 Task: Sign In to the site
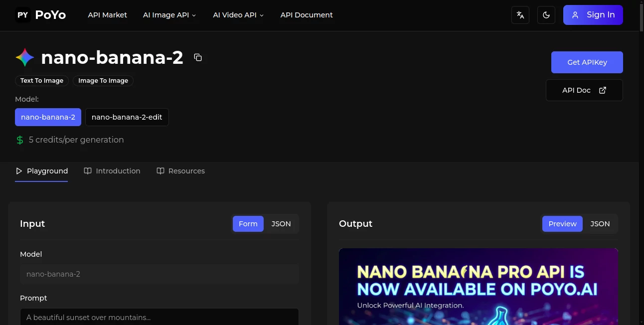point(593,15)
